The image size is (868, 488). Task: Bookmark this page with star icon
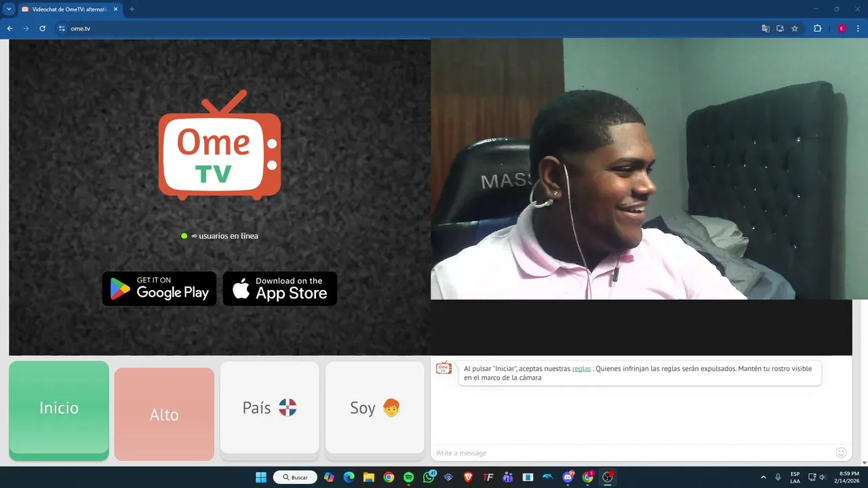(x=795, y=28)
